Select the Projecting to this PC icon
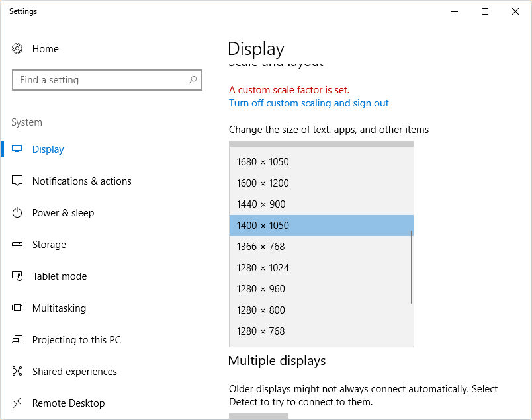The width and height of the screenshot is (532, 420). 18,339
